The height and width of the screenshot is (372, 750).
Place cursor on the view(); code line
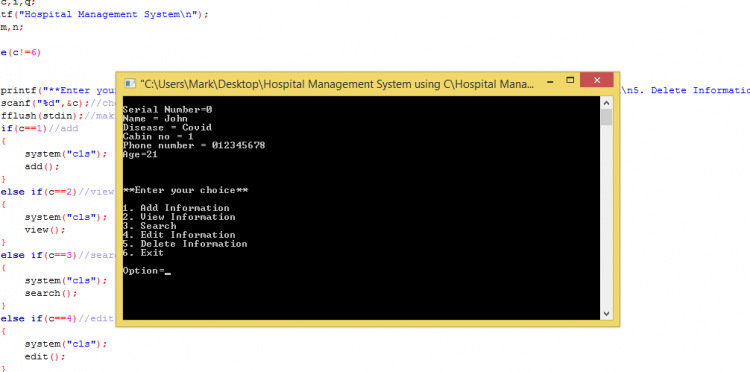coord(44,230)
